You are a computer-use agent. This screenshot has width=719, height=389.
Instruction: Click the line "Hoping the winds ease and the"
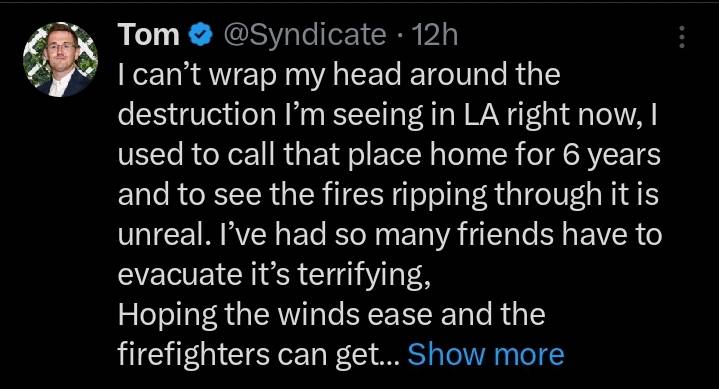[x=331, y=314]
